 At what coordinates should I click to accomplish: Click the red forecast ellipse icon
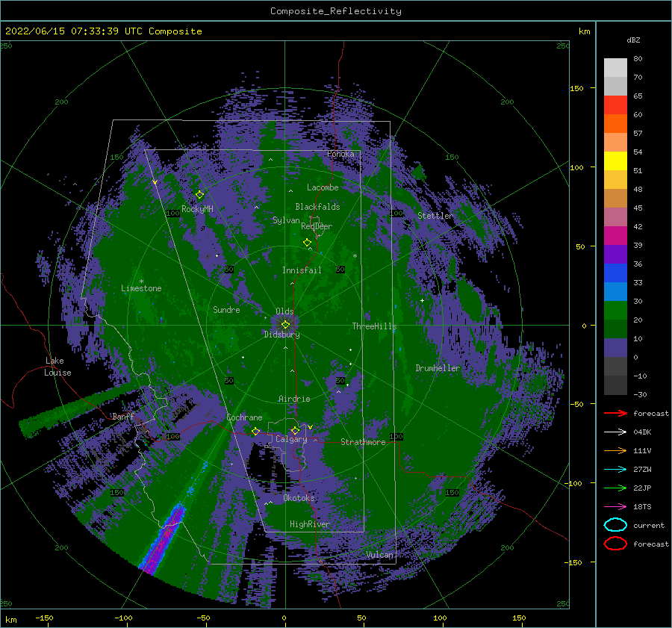coord(615,544)
